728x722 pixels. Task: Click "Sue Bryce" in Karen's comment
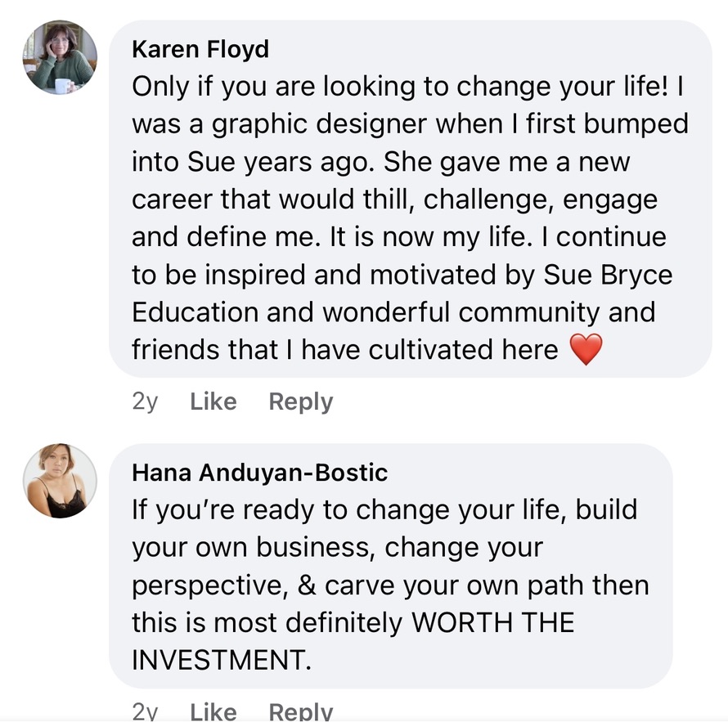pyautogui.click(x=608, y=275)
